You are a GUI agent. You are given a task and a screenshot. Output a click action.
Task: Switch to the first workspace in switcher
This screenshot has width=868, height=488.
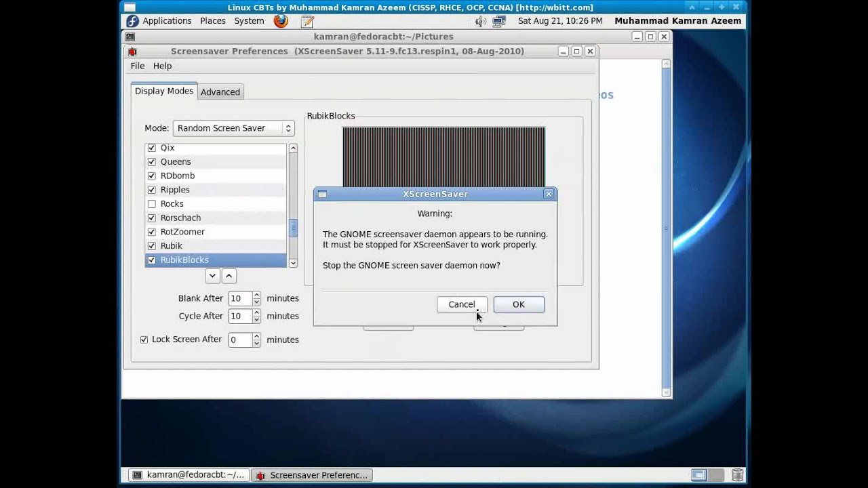[x=699, y=475]
